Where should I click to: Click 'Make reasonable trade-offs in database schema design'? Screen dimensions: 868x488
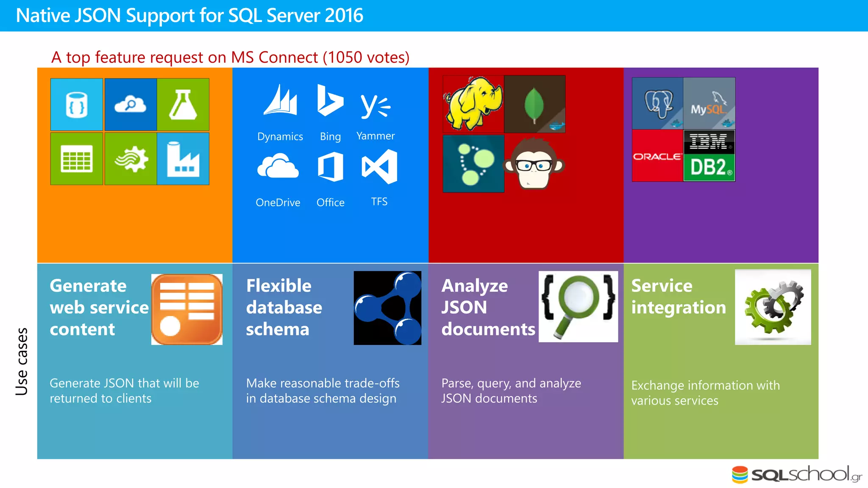(x=323, y=391)
